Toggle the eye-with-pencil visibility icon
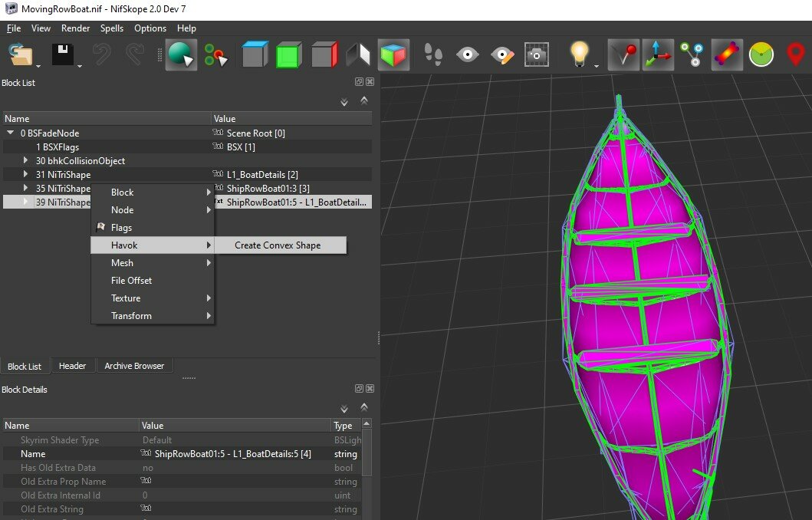The height and width of the screenshot is (520, 812). pos(502,54)
